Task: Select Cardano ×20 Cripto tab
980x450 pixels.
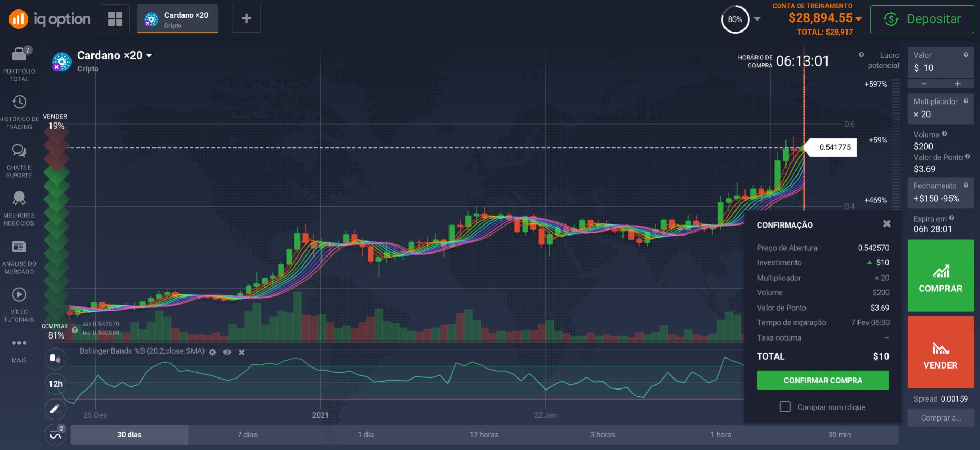Action: pyautogui.click(x=178, y=19)
